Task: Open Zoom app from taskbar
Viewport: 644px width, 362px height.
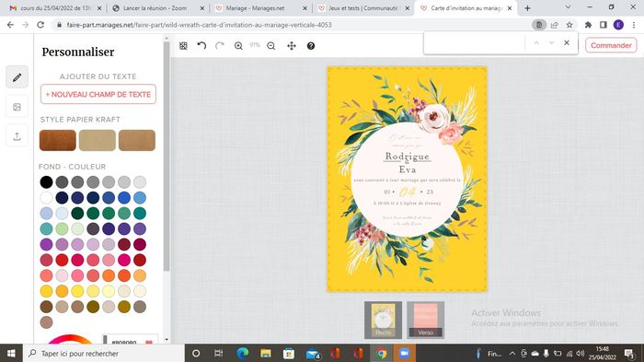Action: pyautogui.click(x=405, y=354)
